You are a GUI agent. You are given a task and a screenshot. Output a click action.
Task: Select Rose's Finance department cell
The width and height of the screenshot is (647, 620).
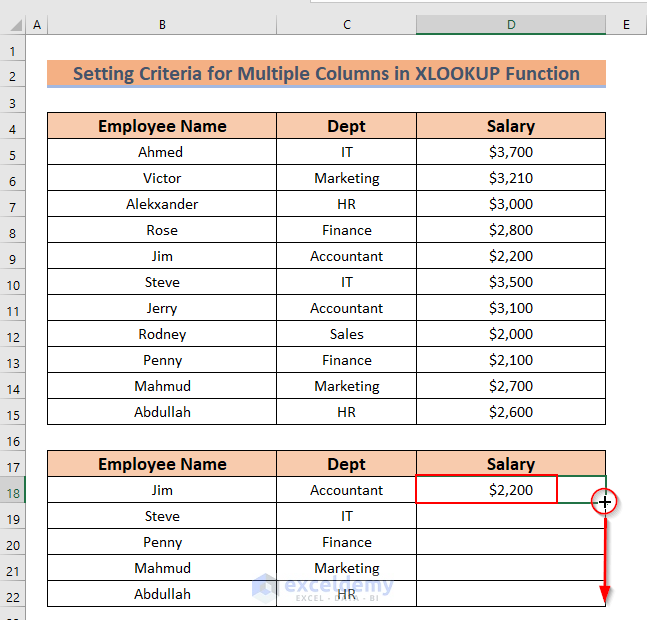point(347,230)
